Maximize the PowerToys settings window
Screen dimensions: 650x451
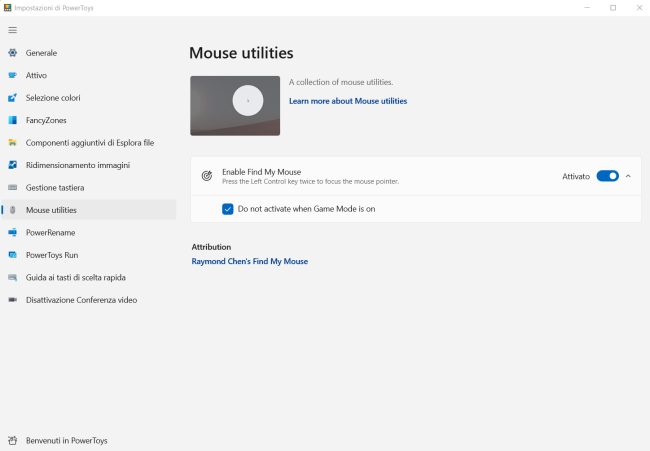click(x=613, y=7)
